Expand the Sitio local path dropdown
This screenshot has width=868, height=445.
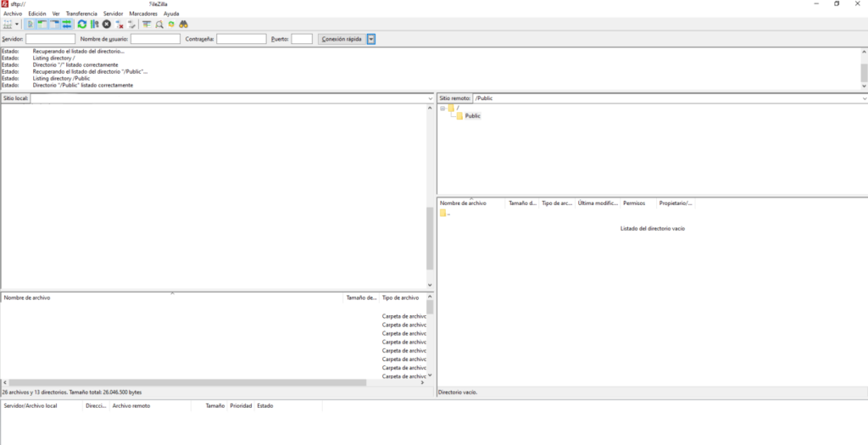pyautogui.click(x=430, y=98)
